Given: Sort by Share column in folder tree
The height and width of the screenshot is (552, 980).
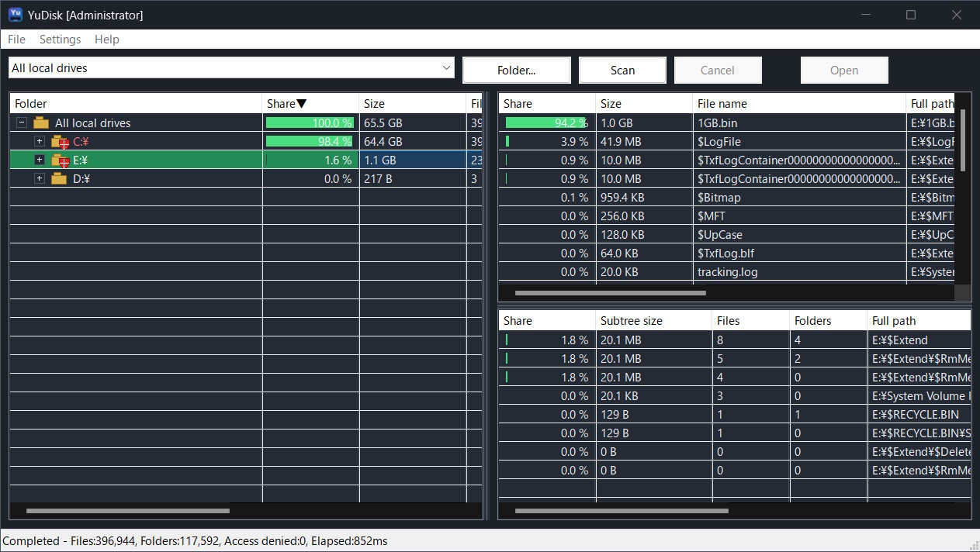Looking at the screenshot, I should click(310, 103).
